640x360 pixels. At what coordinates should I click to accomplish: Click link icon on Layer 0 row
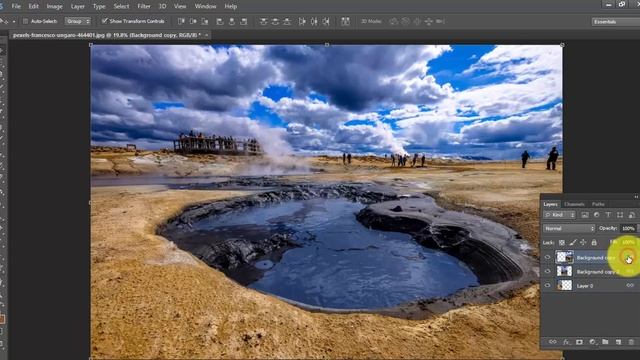[630, 286]
